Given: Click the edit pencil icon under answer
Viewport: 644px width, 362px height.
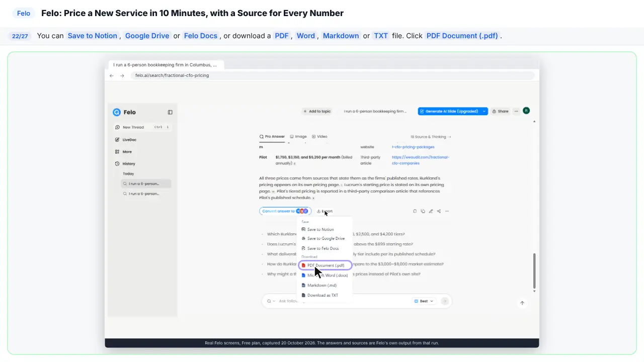Looking at the screenshot, I should (431, 211).
